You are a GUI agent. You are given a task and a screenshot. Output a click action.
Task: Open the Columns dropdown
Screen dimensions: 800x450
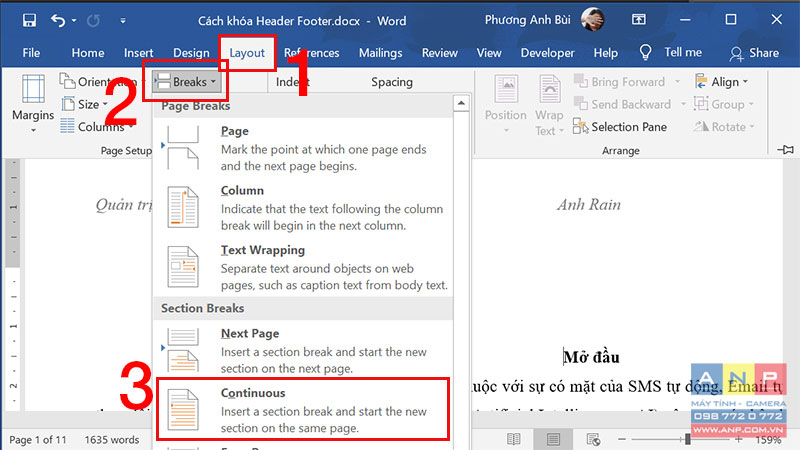(97, 127)
